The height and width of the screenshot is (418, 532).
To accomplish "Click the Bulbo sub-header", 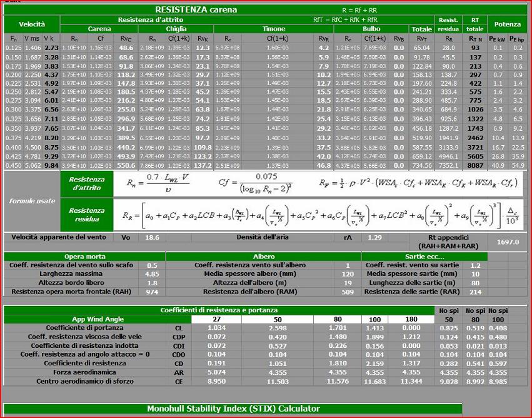I will (371, 29).
